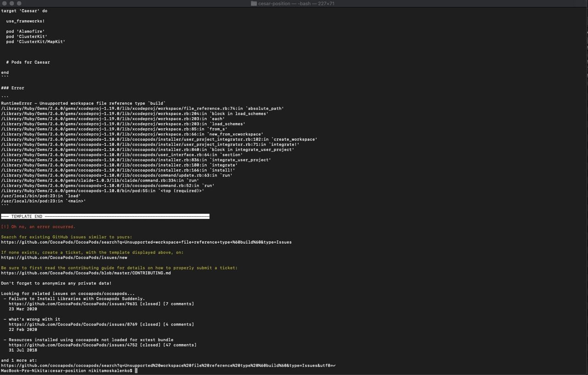Screen dimensions: 588x375
Task: Click "Don't forget to anonymize any private data!"
Action: pyautogui.click(x=56, y=283)
